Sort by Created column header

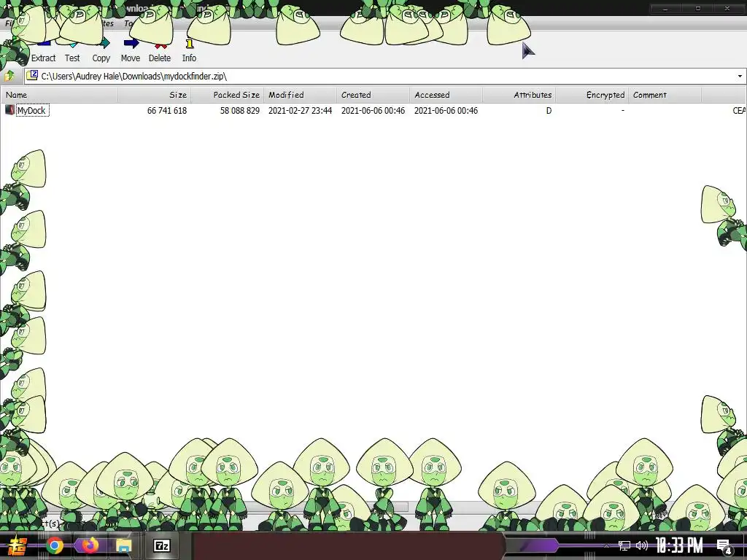click(x=373, y=95)
